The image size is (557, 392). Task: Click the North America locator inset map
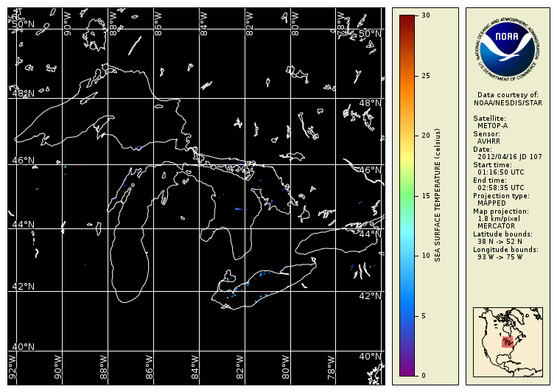point(508,342)
